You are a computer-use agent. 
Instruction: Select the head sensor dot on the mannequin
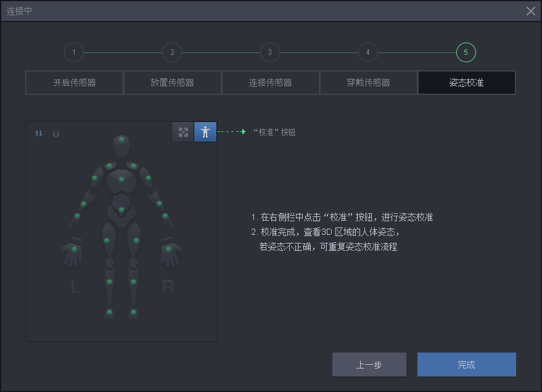click(x=121, y=140)
